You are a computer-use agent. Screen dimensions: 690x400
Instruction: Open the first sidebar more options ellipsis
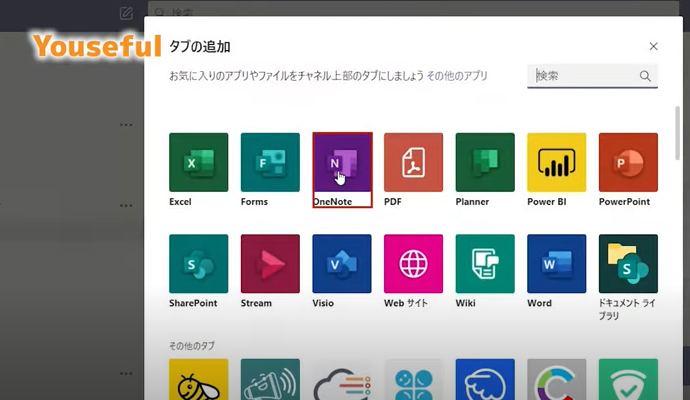(x=126, y=125)
